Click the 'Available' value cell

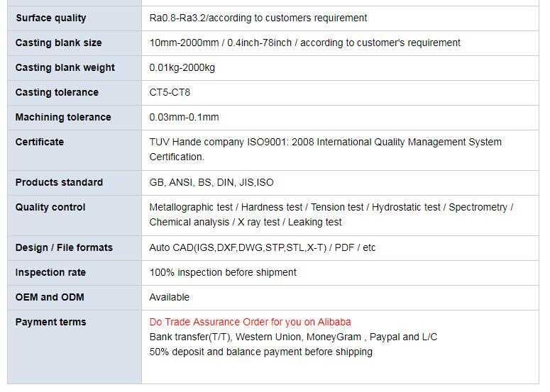pos(169,297)
